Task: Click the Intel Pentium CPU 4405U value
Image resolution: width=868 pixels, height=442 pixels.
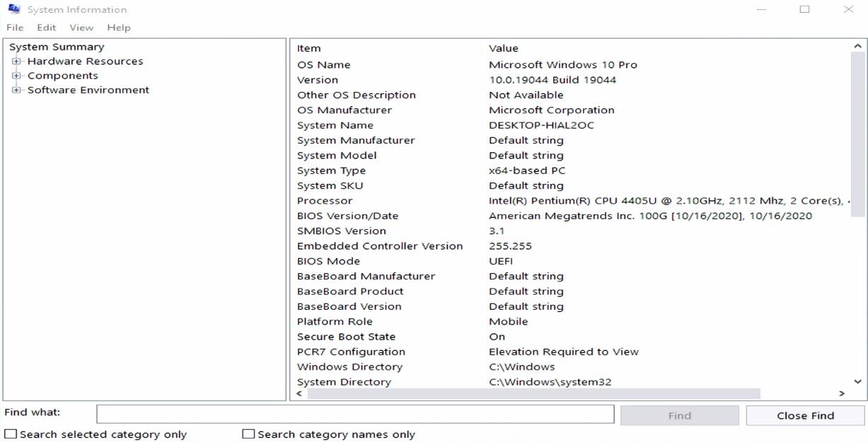Action: (669, 201)
